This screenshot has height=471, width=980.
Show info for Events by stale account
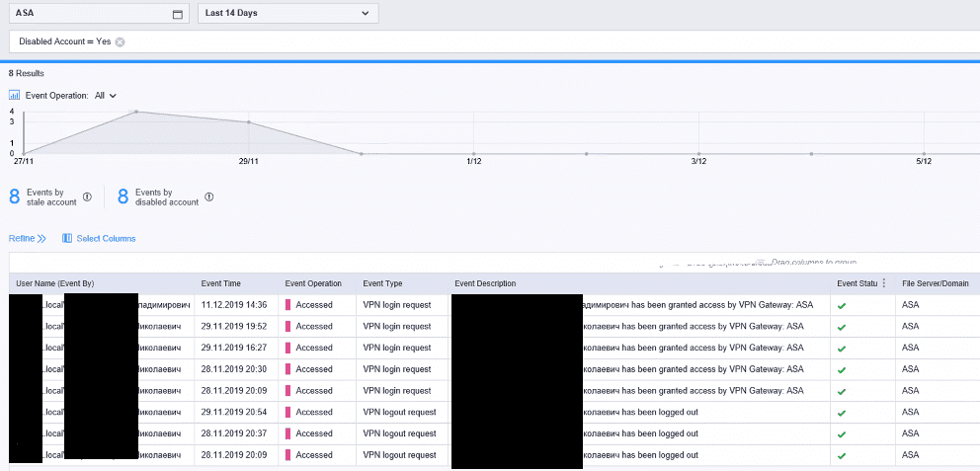coord(87,196)
